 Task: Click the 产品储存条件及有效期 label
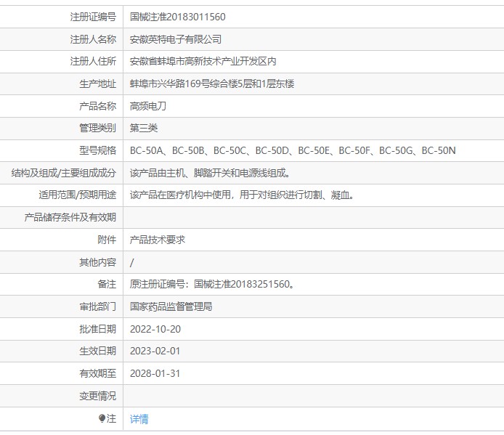(70, 217)
